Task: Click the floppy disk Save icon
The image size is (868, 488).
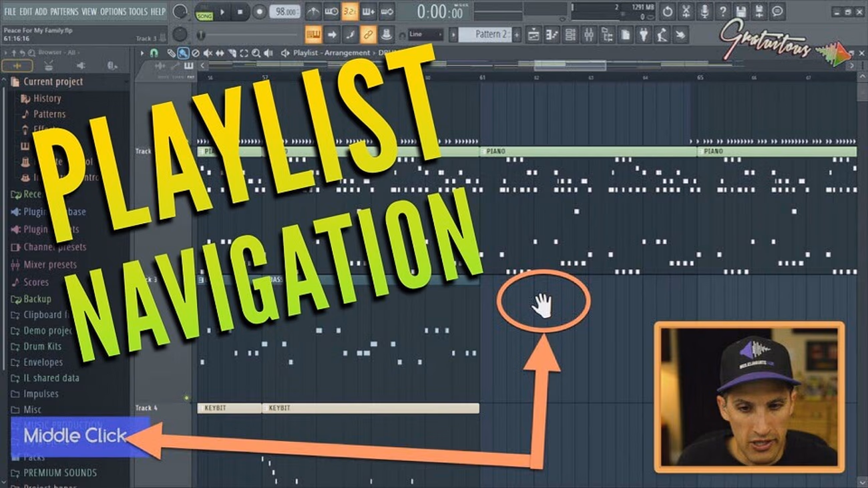Action: pos(740,11)
